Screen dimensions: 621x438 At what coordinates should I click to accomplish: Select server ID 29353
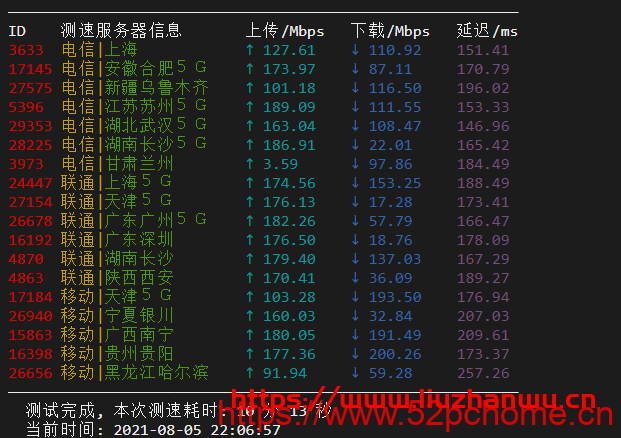pos(30,126)
